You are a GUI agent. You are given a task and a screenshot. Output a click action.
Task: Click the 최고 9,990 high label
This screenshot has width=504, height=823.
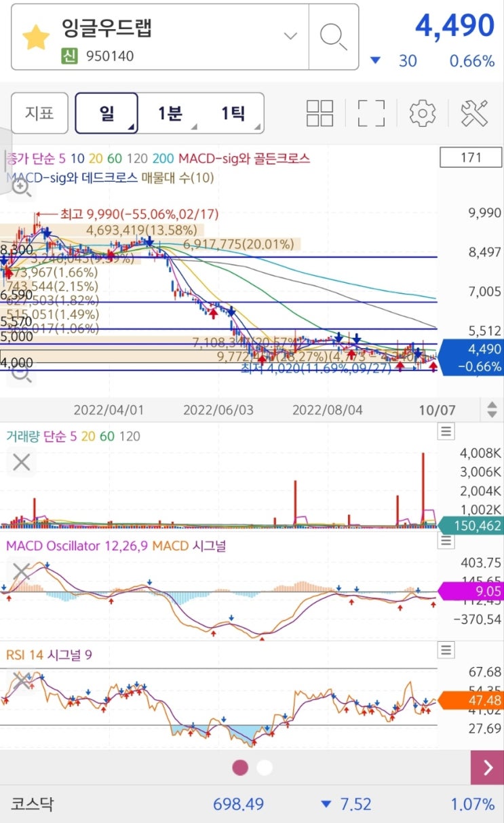(140, 214)
